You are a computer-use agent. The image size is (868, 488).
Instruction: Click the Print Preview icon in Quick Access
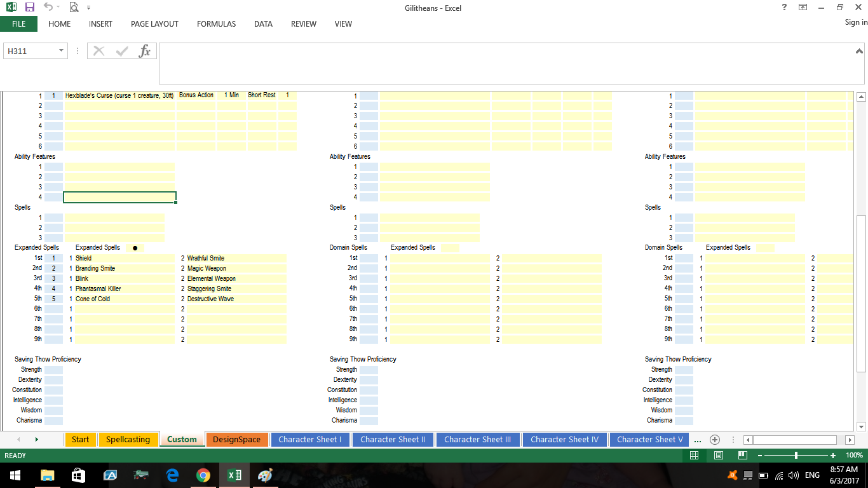coord(74,8)
